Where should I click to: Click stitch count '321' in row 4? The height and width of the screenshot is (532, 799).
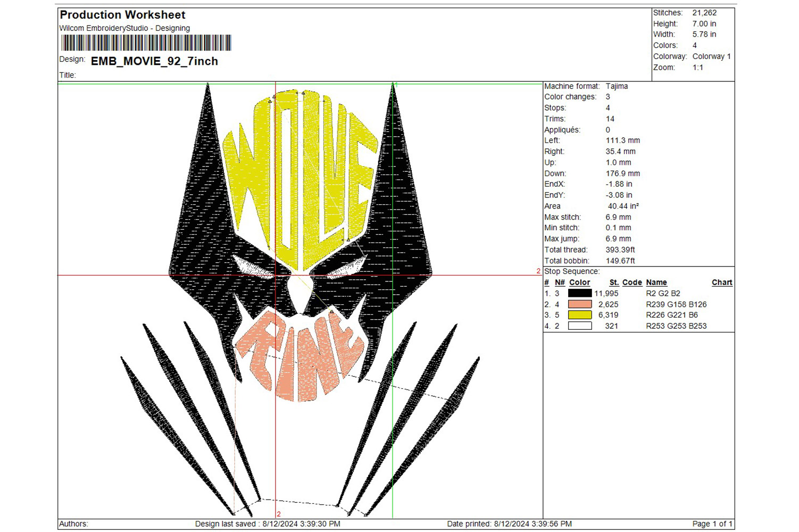[x=612, y=326]
